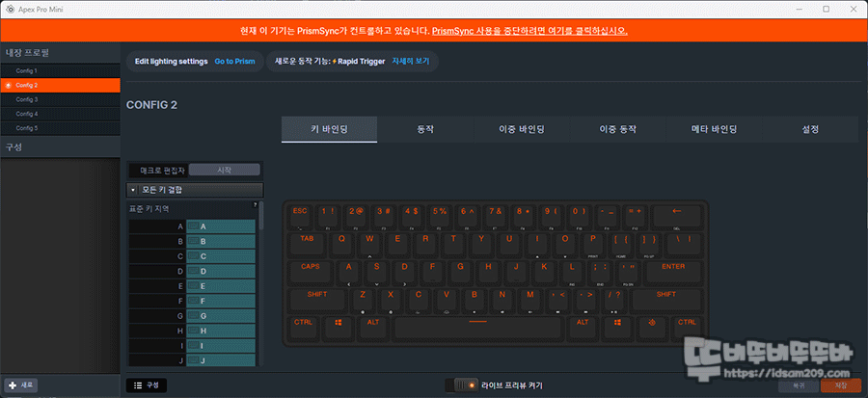
Task: Click keyboard icon in the C binding row
Action: point(193,256)
